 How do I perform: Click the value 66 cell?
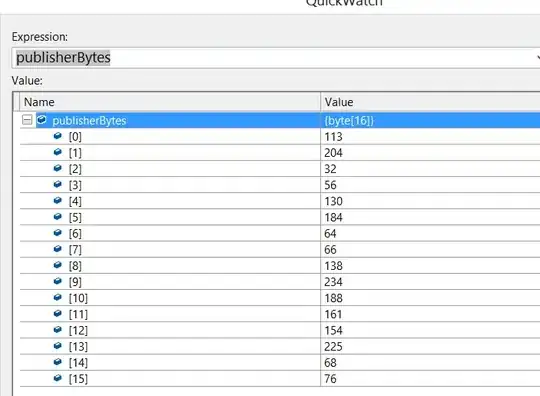pos(330,250)
